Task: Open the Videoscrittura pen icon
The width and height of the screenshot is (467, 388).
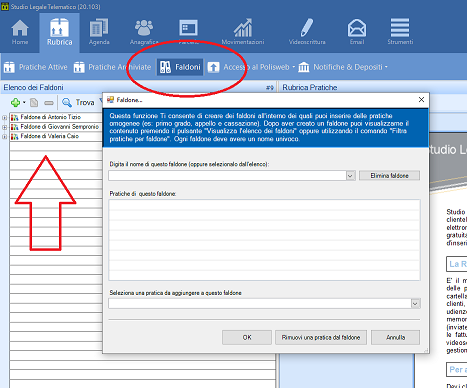Action: pos(307,28)
